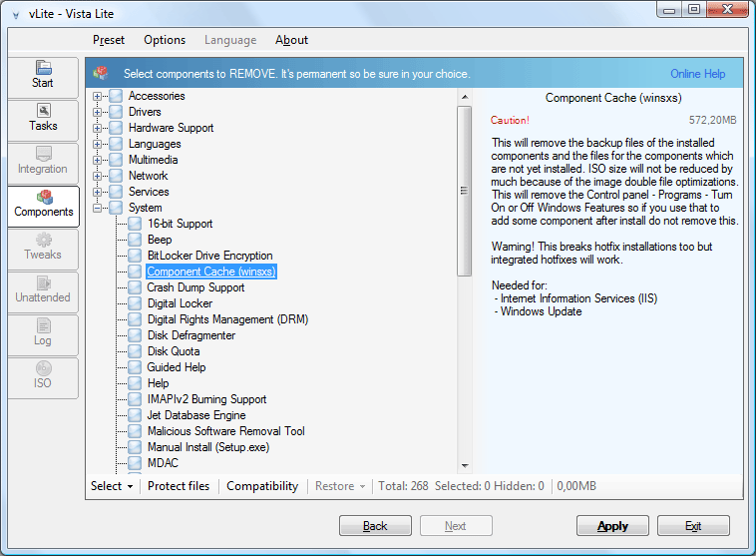Image resolution: width=756 pixels, height=556 pixels.
Task: Click the vLite title bar icon
Action: click(x=16, y=15)
